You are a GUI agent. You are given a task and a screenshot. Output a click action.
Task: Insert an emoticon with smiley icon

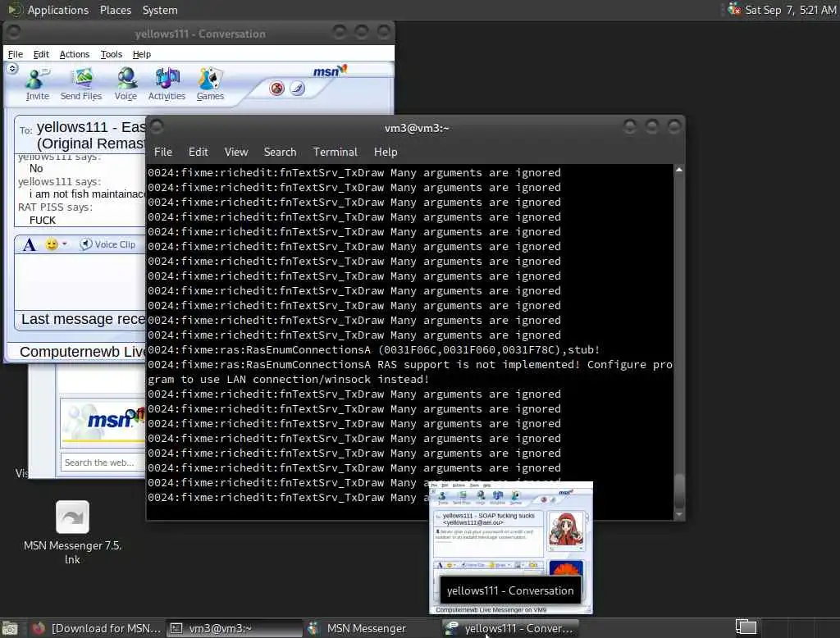[x=52, y=244]
